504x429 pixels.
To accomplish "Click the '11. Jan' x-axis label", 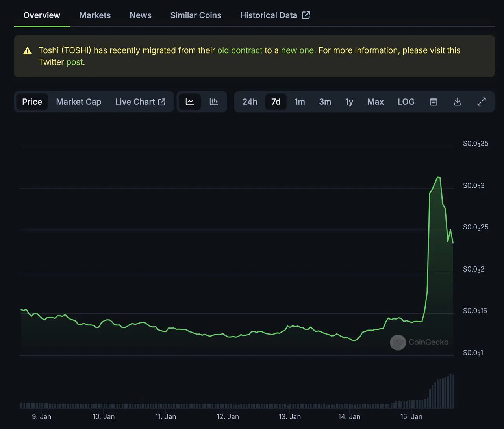I will click(x=165, y=416).
